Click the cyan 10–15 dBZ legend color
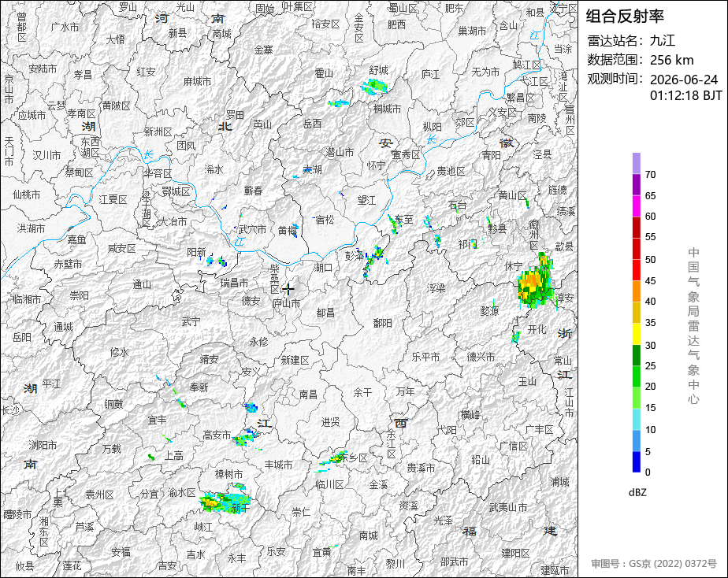The width and height of the screenshot is (728, 578). point(636,420)
